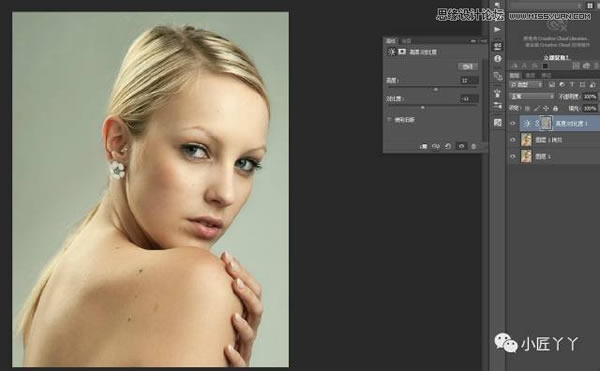Open the layer blend mode dropdown
The image size is (600, 371).
click(x=532, y=96)
